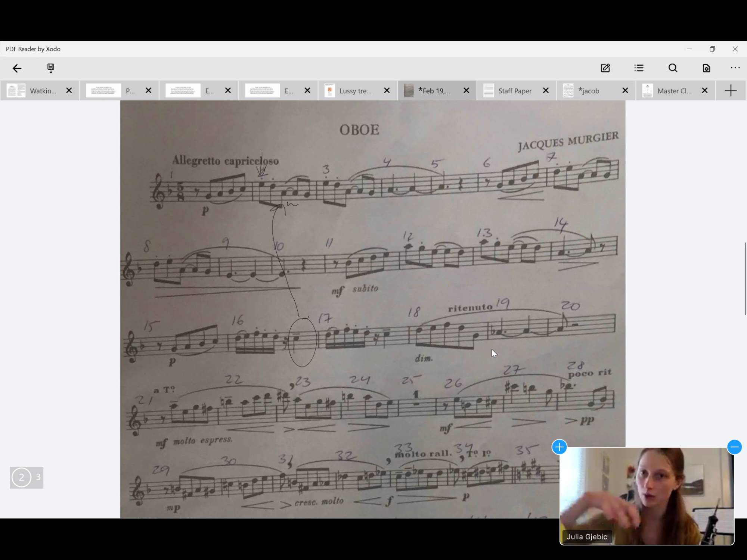Screen dimensions: 747x560
Task: Select the Watkins document tab
Action: [43, 90]
